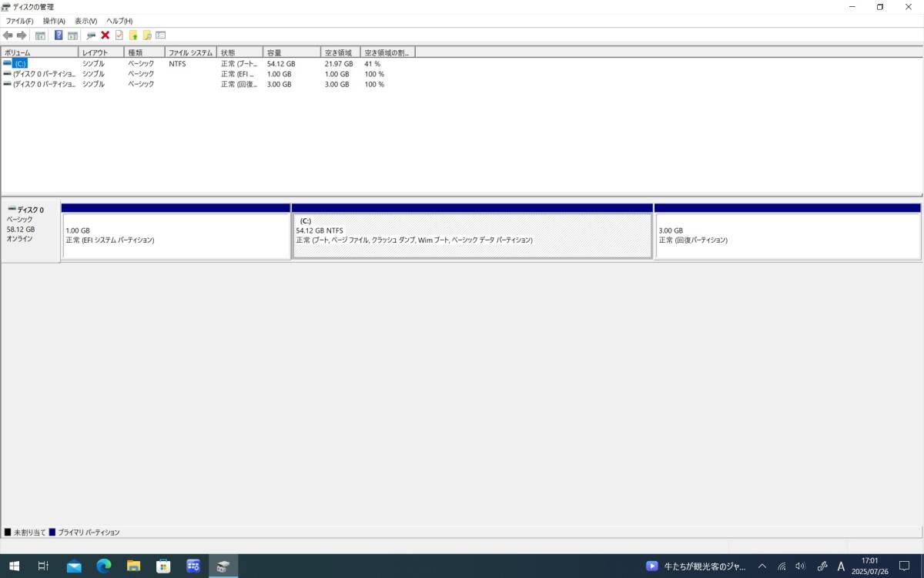
Task: Open the 表示(V) menu
Action: click(85, 21)
